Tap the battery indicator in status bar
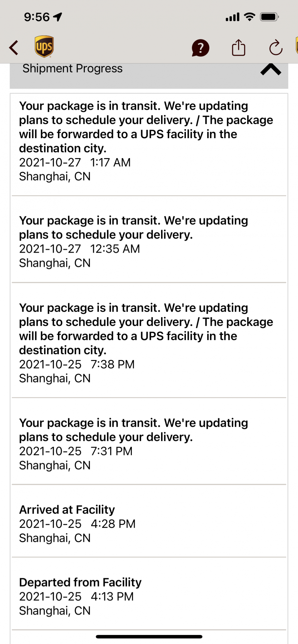The height and width of the screenshot is (644, 298). (269, 17)
